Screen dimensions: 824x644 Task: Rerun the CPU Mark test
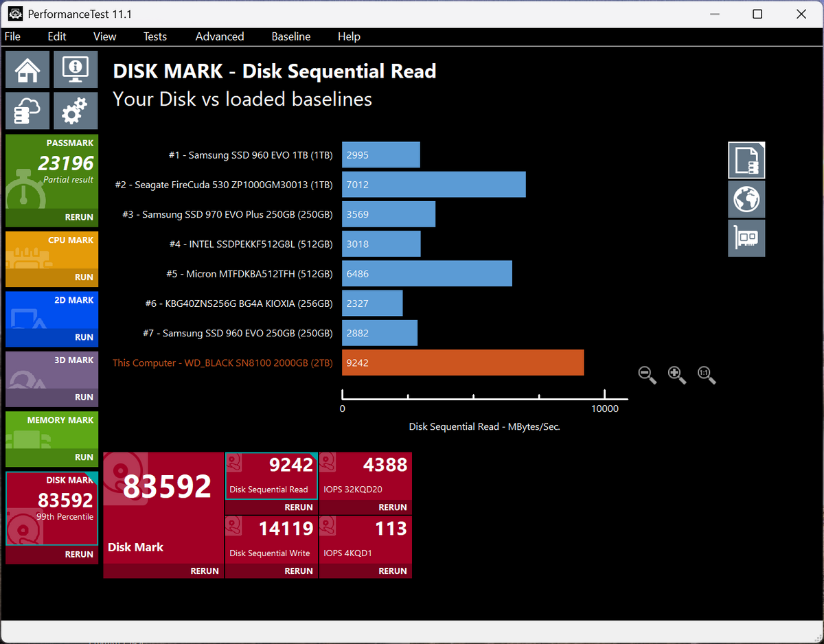pyautogui.click(x=84, y=277)
